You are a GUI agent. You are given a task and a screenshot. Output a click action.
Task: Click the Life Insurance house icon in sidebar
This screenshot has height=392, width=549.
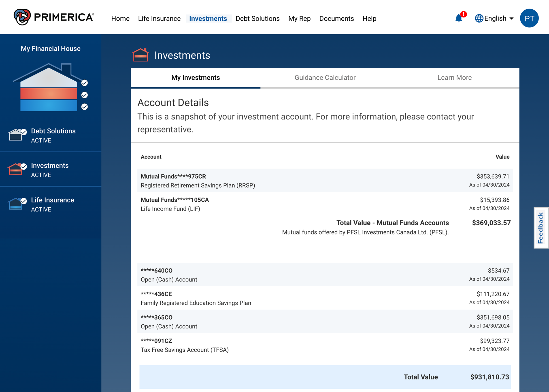coord(16,204)
